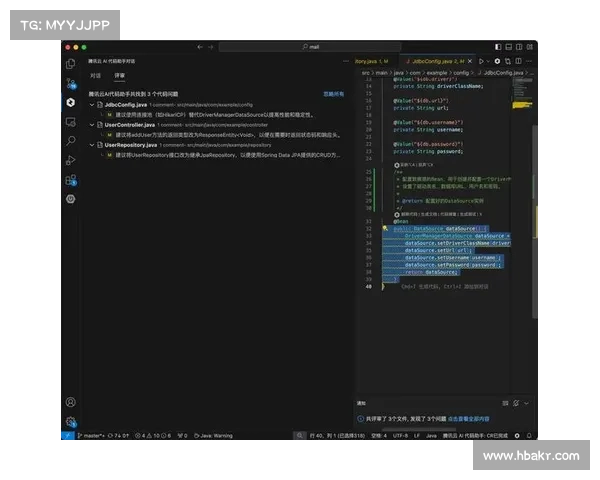
Task: Click sync changes counter in status bar
Action: 119,436
